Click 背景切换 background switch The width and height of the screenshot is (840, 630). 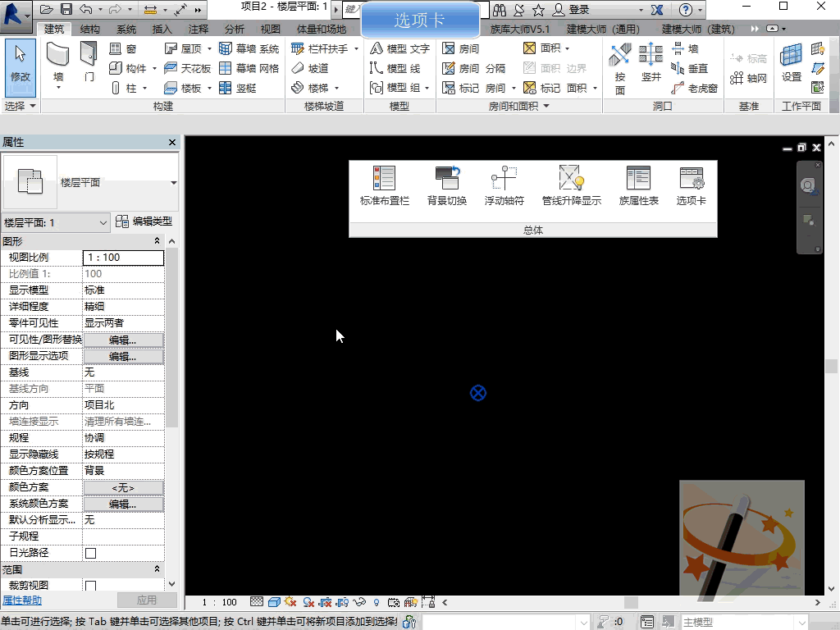click(447, 185)
